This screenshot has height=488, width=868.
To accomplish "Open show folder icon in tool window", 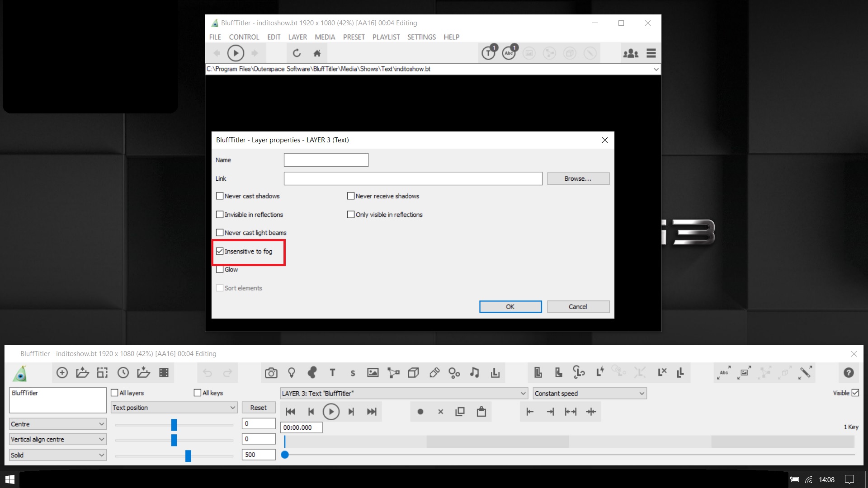I will tap(82, 373).
